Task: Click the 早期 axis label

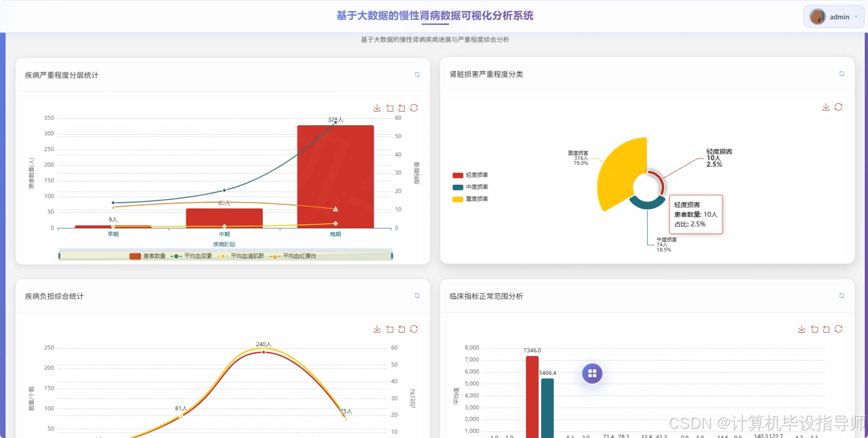Action: tap(113, 234)
